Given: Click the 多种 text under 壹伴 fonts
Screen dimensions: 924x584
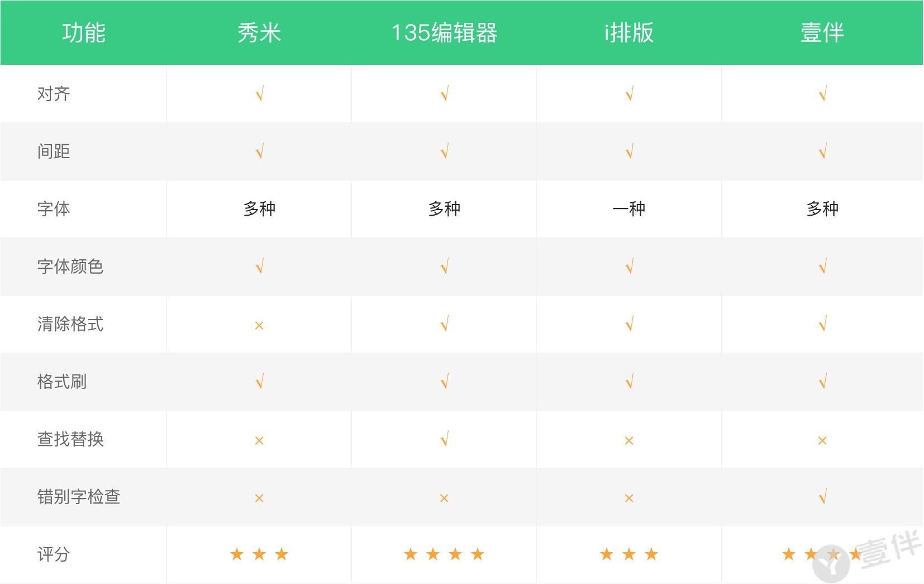Looking at the screenshot, I should point(821,209).
